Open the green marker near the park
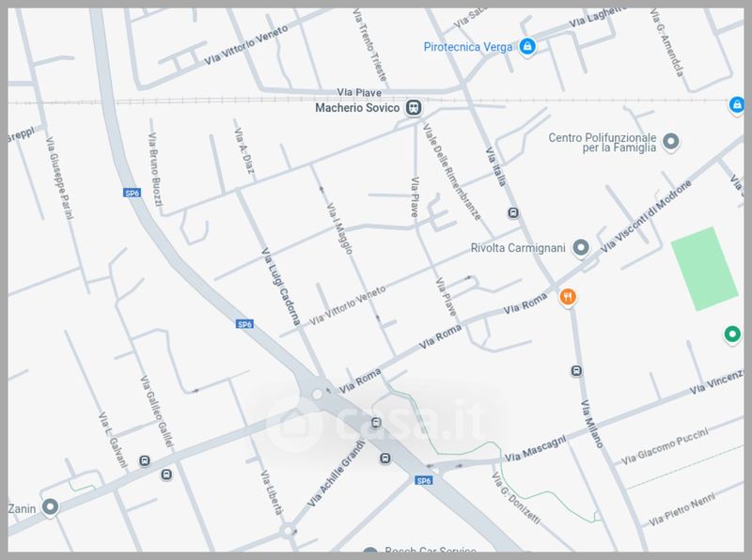The width and height of the screenshot is (752, 560). (732, 334)
